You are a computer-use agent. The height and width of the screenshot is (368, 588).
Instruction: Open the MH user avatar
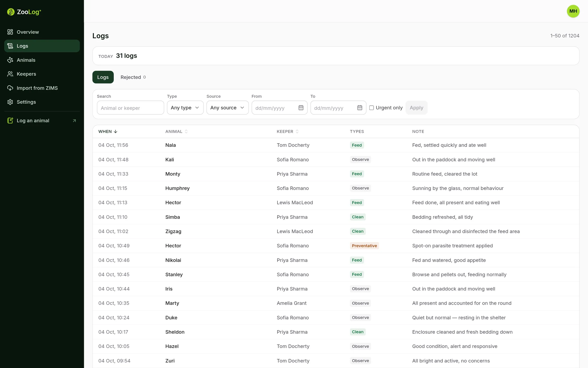[573, 11]
